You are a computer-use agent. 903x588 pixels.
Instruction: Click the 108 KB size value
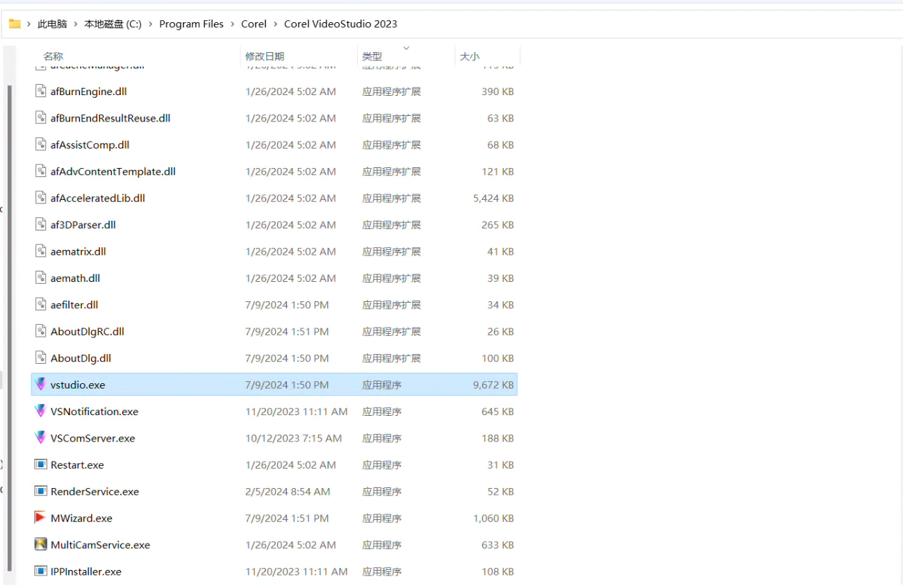pos(497,571)
